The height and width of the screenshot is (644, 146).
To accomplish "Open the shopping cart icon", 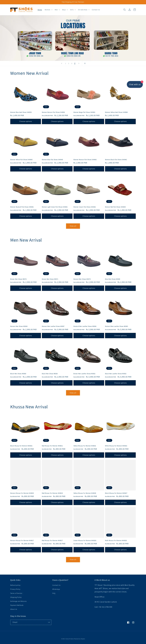I will pos(134,10).
